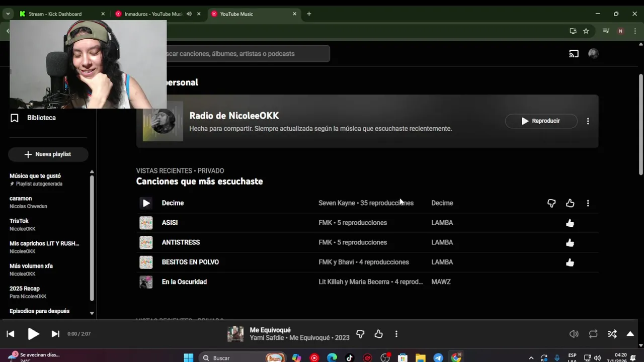Viewport: 644px width, 362px height.
Task: Open TikTok from the taskbar
Action: pos(350,358)
